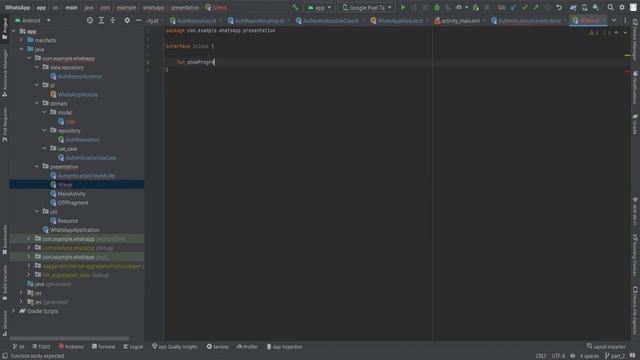Switch to AuthenticationUseCase.kt editor tab
Screen dimensions: 640x360
tap(330, 20)
